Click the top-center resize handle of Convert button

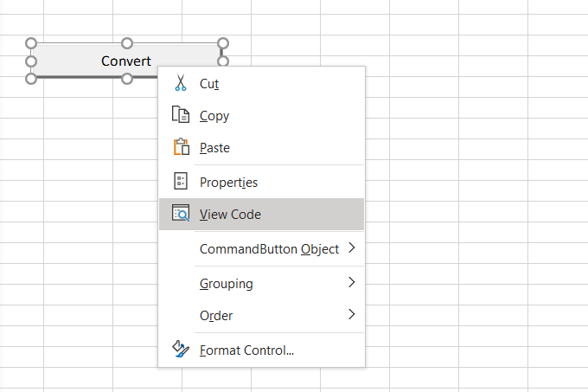(x=126, y=42)
